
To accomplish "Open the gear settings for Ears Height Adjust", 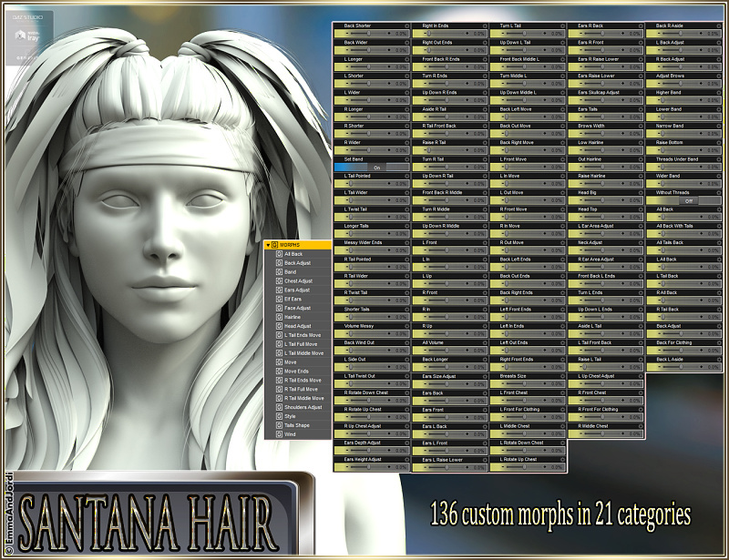I will click(406, 460).
